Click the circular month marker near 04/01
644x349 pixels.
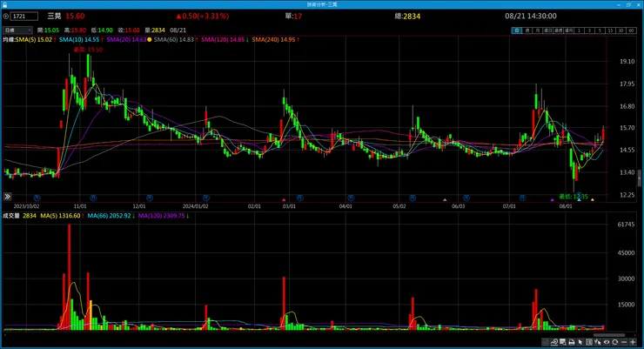tap(351, 198)
